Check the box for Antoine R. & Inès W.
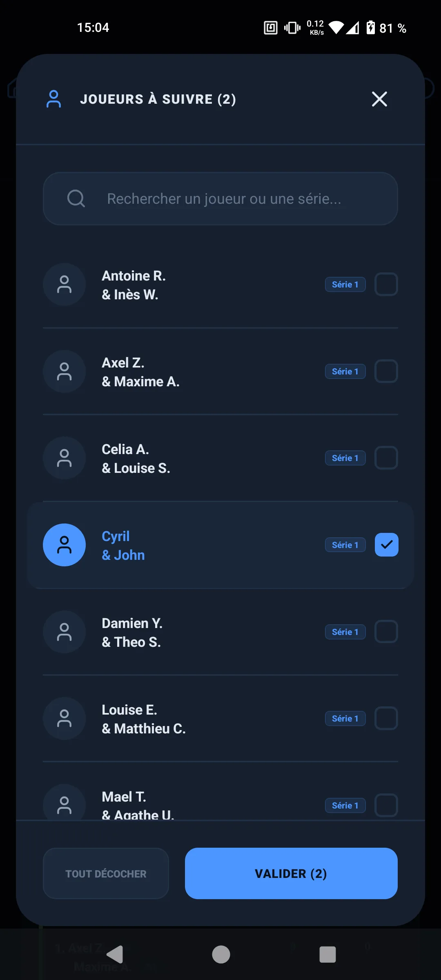441x980 pixels. [x=386, y=284]
